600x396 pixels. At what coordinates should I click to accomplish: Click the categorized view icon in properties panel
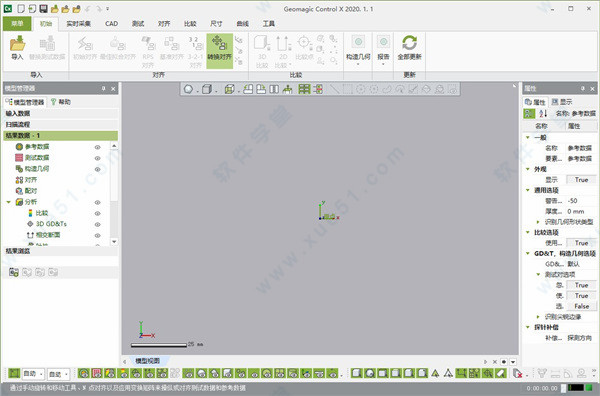pos(529,113)
